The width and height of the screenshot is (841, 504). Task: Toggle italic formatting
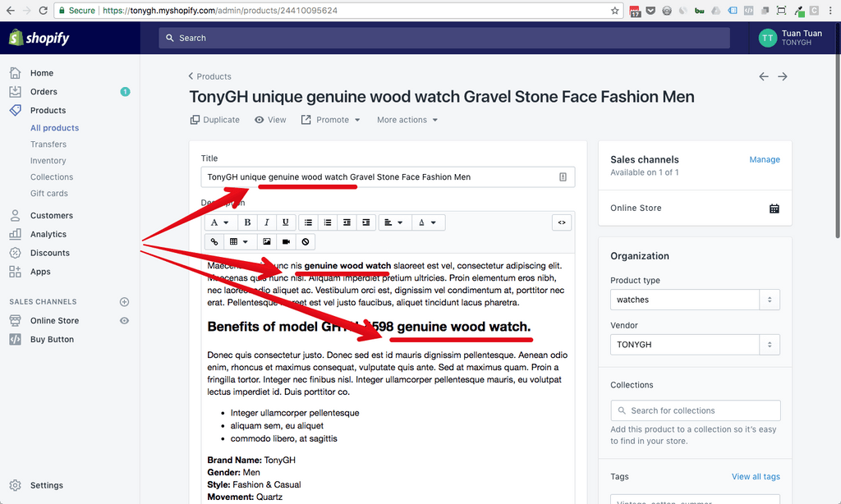(x=267, y=222)
